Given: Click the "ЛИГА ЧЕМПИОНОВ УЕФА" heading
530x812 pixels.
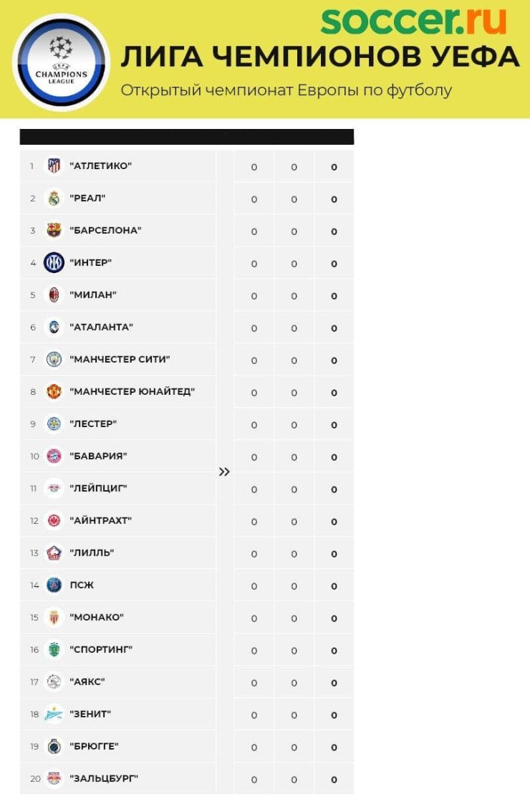Looking at the screenshot, I should pyautogui.click(x=320, y=57).
